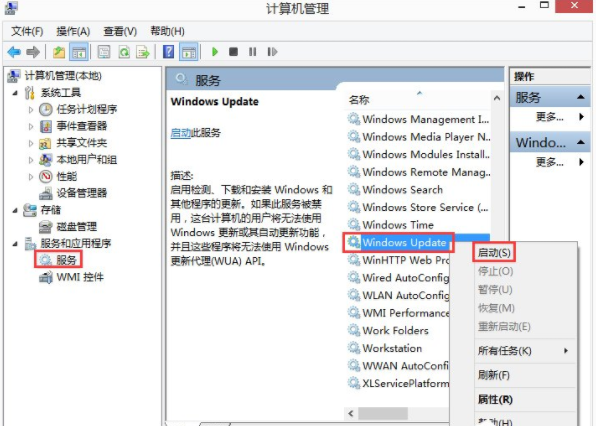The image size is (596, 426).
Task: Choose 启动(S) from the context menu
Action: pyautogui.click(x=494, y=253)
